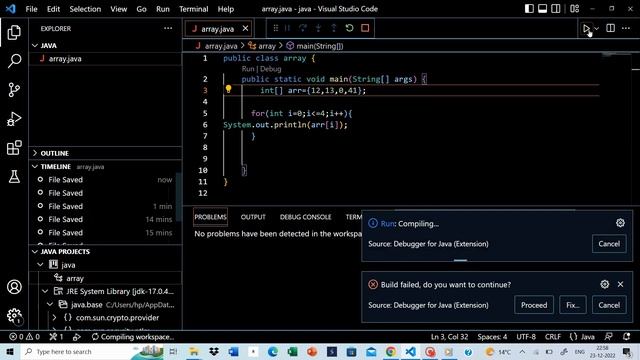The height and width of the screenshot is (360, 640).
Task: Click Step Into in debug toolbar
Action: point(318,28)
